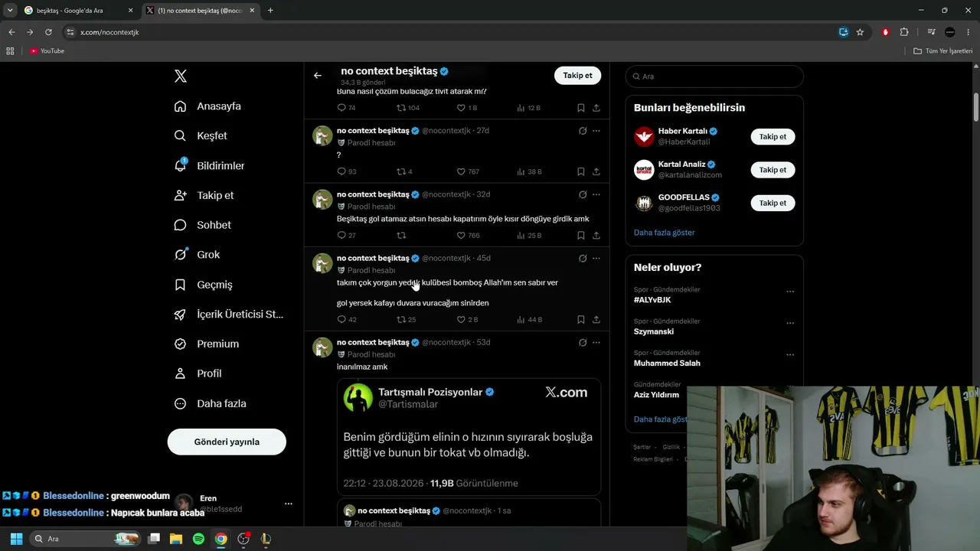Open the more menu on the 32d tweet

[596, 194]
